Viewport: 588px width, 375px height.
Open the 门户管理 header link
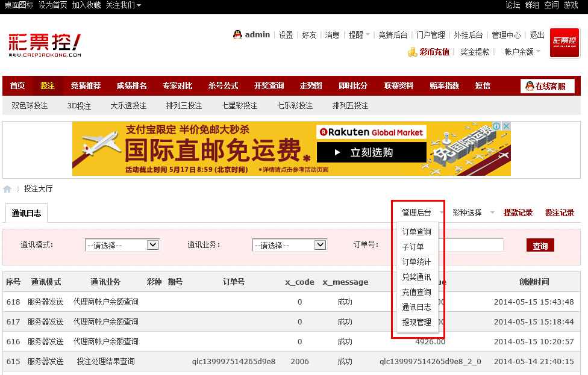(431, 35)
